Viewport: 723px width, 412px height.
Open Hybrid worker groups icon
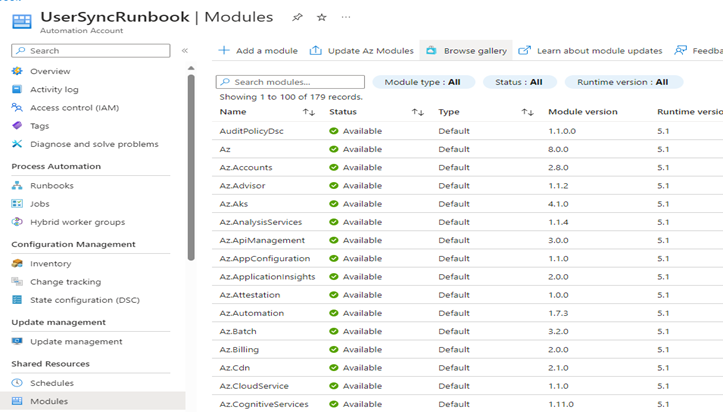coord(17,222)
